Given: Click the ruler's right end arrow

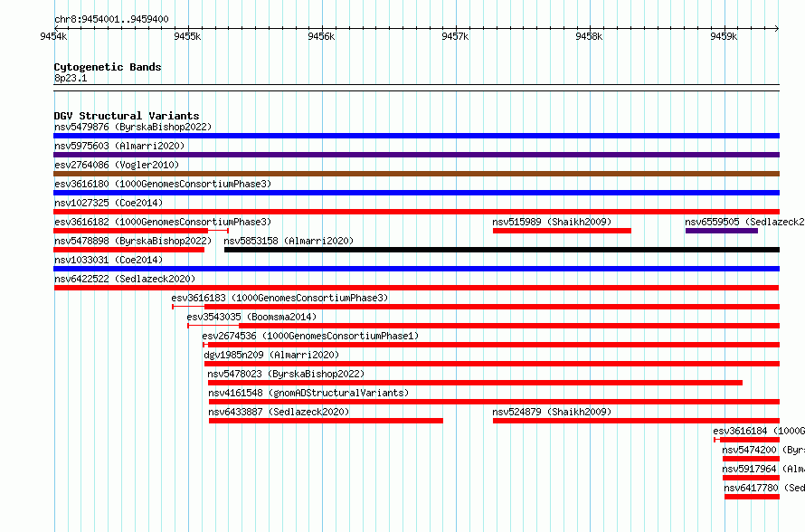Looking at the screenshot, I should 777,28.
